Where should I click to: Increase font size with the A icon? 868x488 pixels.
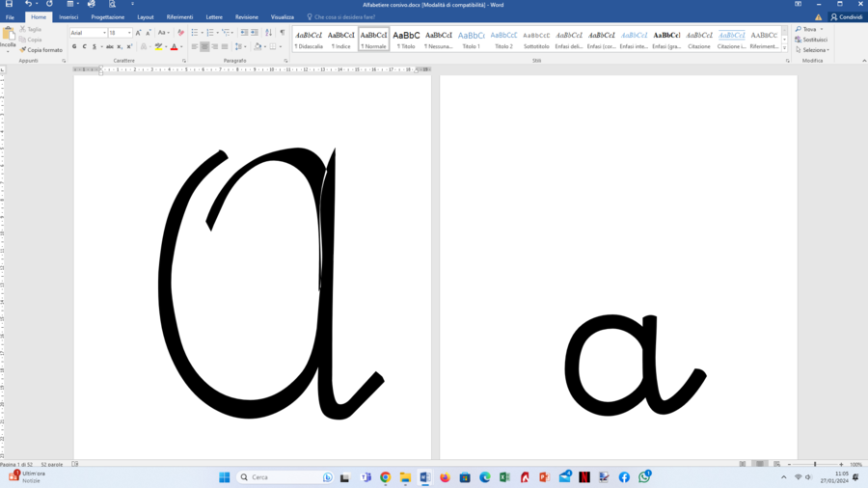138,33
